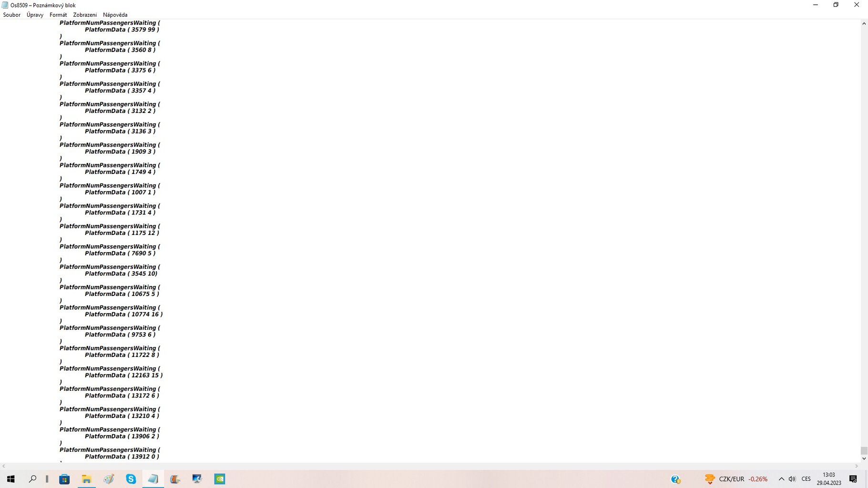The height and width of the screenshot is (488, 868).
Task: Click the vertical scrollbar thumb
Action: (864, 450)
